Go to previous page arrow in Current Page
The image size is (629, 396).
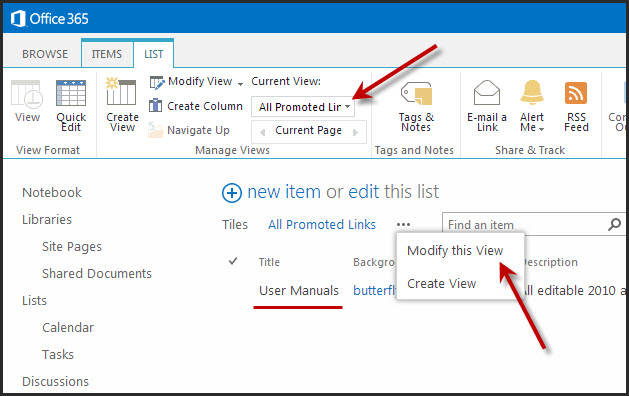click(x=262, y=132)
